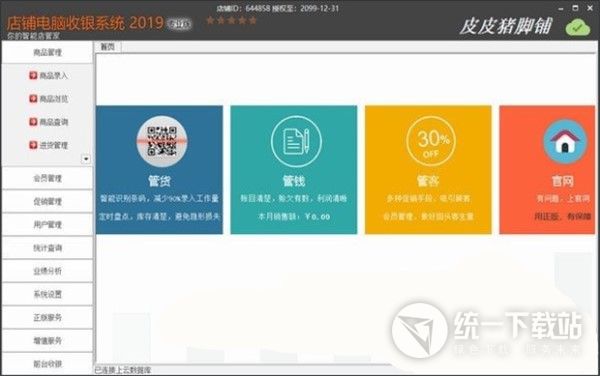Click the 用户管理 sidebar button
Image resolution: width=600 pixels, height=376 pixels.
point(47,225)
